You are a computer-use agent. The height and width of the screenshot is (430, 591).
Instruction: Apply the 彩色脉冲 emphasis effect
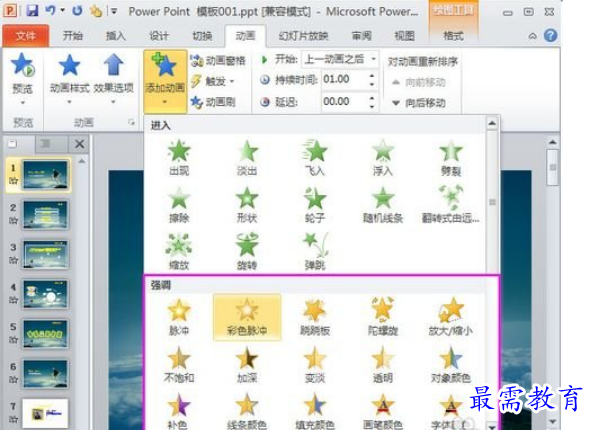click(x=247, y=317)
